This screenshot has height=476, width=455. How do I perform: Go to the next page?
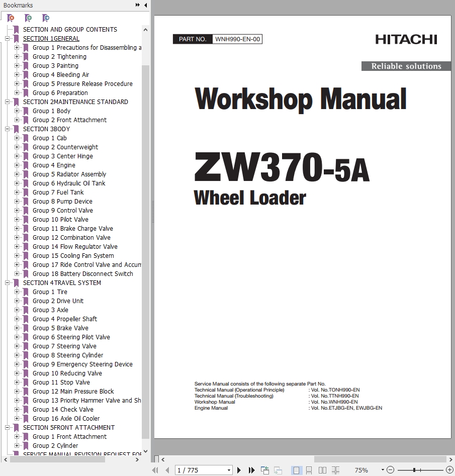coord(239,470)
